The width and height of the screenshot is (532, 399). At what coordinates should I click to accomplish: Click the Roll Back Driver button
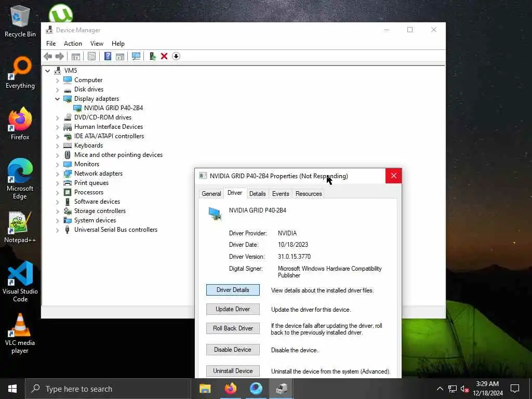233,328
